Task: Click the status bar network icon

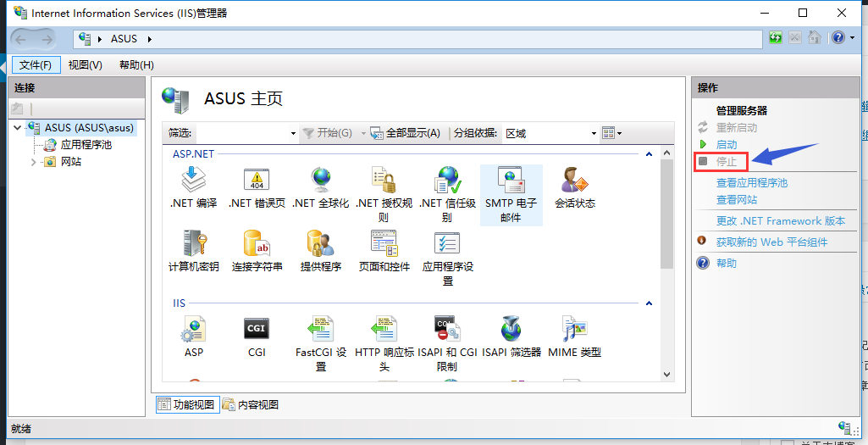Action: (x=845, y=427)
